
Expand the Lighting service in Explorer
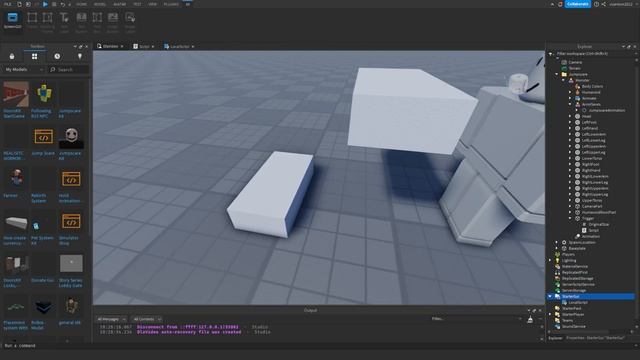click(x=550, y=260)
